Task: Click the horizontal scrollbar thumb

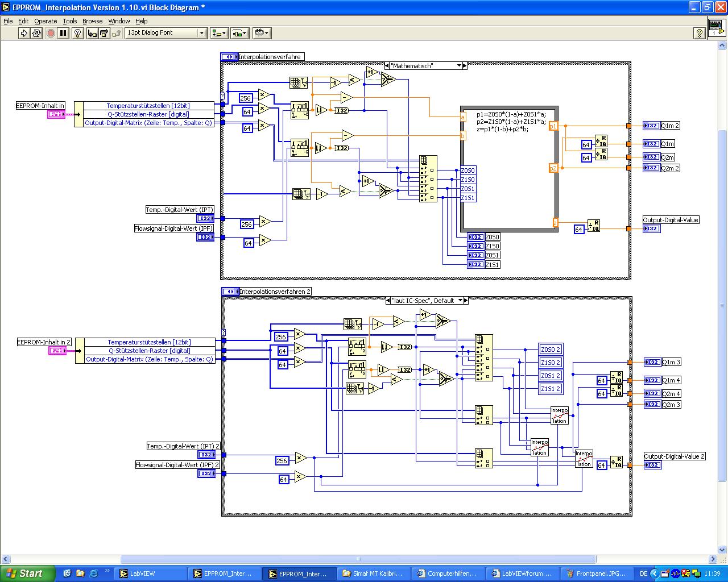Action: tap(358, 559)
